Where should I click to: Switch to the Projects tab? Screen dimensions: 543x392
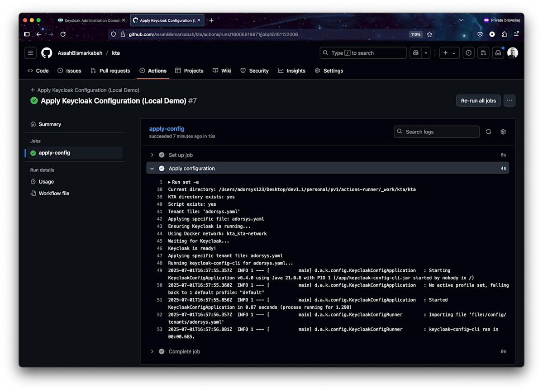[x=189, y=71]
